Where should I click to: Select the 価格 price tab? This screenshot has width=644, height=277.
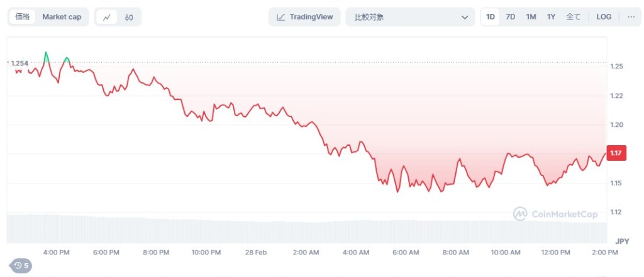(x=22, y=17)
